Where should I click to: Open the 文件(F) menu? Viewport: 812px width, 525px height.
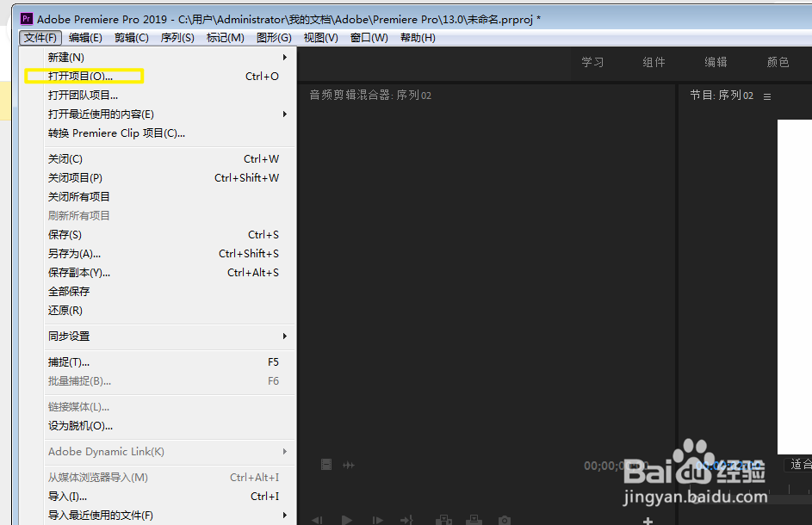pyautogui.click(x=40, y=38)
